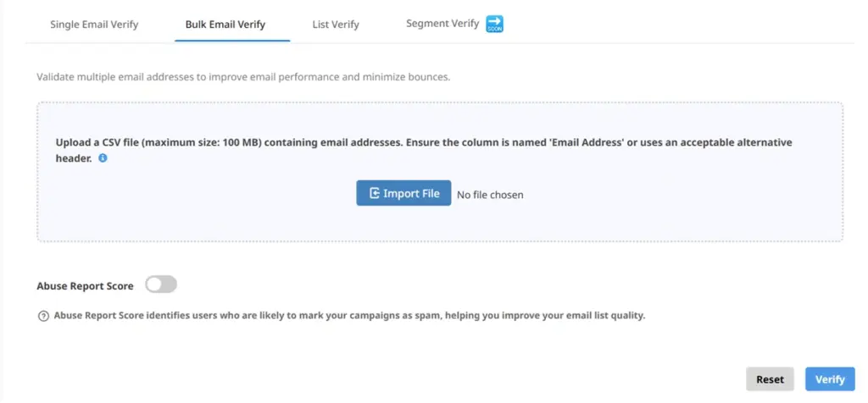Click the 'Abuse Report Score' bold label
Viewport: 868px width, 403px height.
(x=86, y=286)
